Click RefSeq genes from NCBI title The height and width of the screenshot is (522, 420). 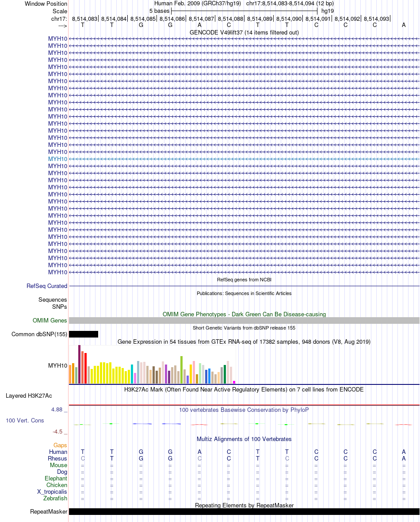[x=244, y=280]
